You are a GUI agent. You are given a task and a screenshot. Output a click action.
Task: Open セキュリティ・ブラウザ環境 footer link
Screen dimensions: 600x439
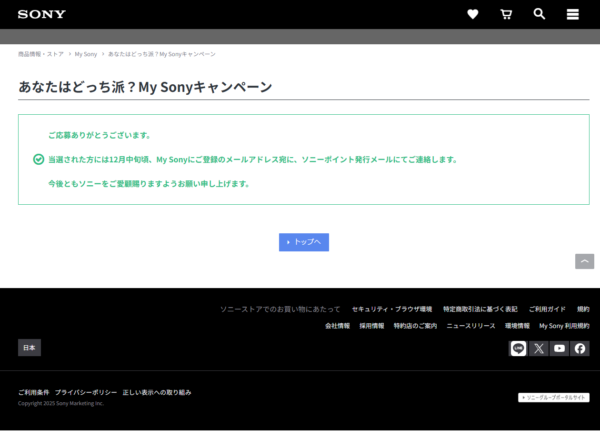pos(392,309)
